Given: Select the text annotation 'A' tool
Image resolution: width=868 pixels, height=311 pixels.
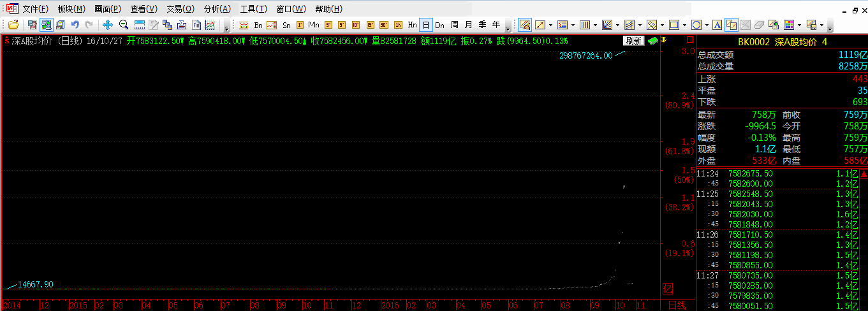Looking at the screenshot, I should tap(717, 25).
